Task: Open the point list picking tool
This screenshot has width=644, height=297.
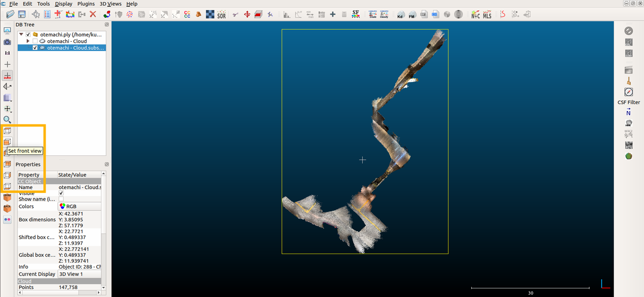Action: [47, 14]
